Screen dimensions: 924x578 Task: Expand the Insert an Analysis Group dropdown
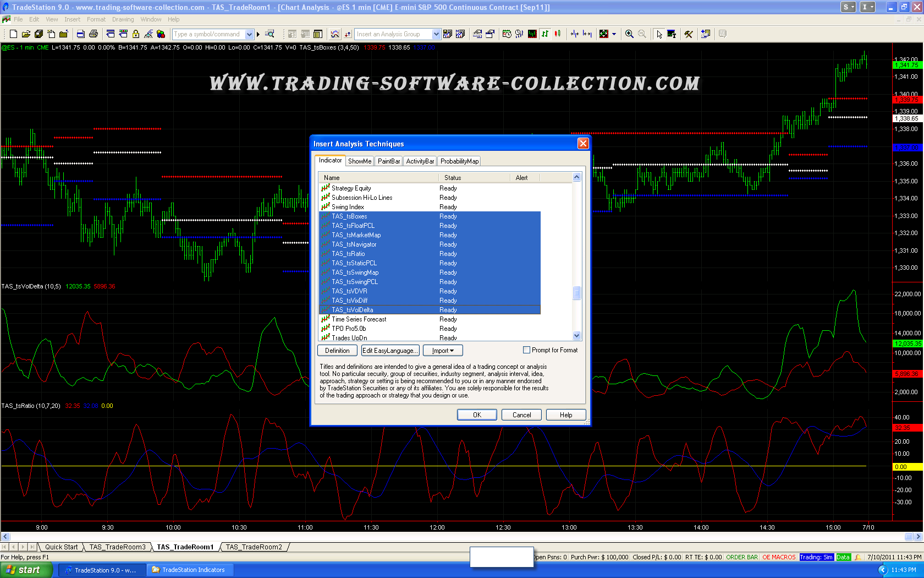tap(436, 34)
